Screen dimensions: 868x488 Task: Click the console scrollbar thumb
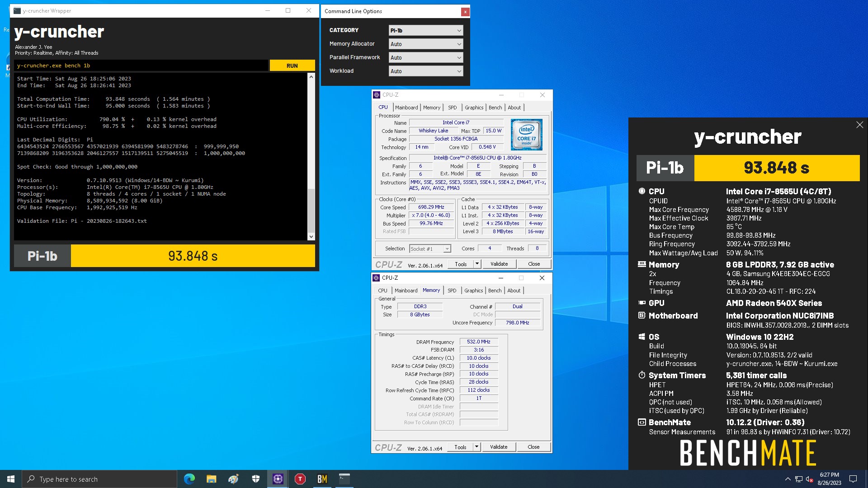click(x=311, y=211)
